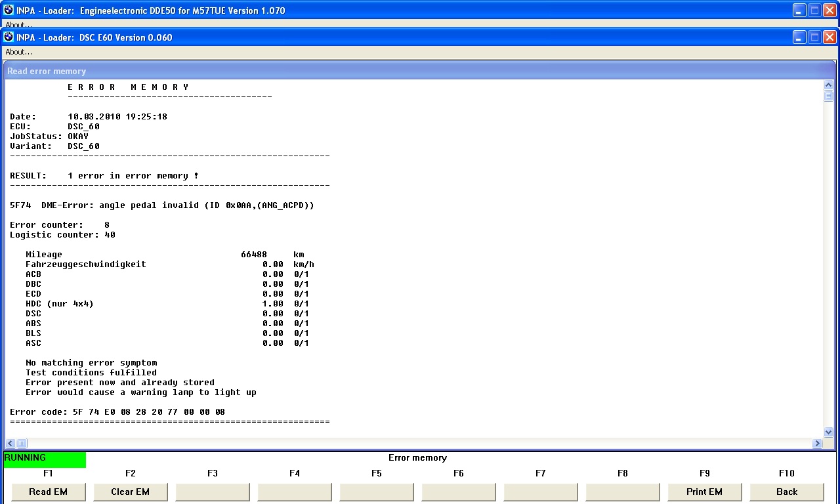Print the error memory via Print EM
The image size is (840, 504).
705,492
